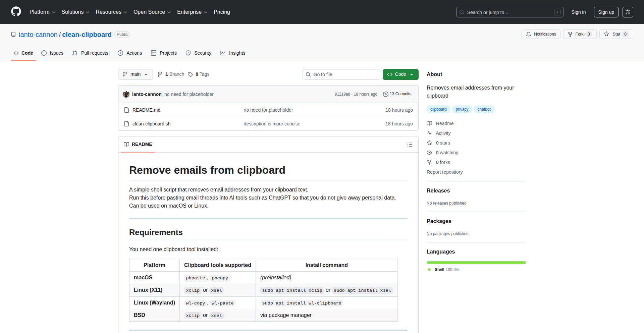644x333 pixels.
Task: Click the GitHub logo icon
Action: click(16, 12)
